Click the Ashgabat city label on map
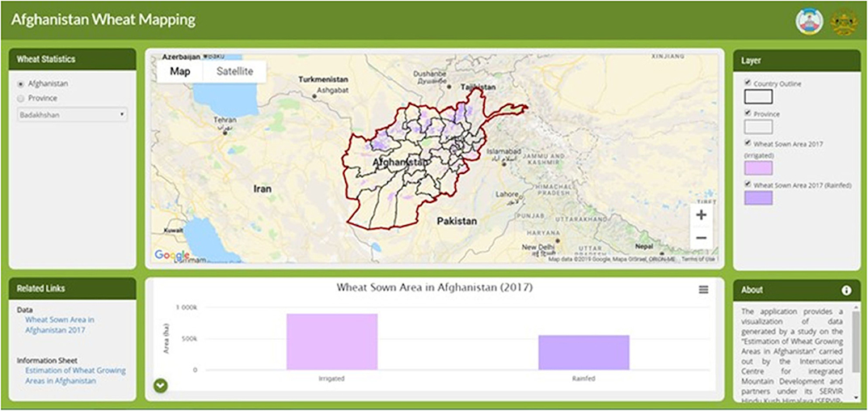 coord(332,91)
